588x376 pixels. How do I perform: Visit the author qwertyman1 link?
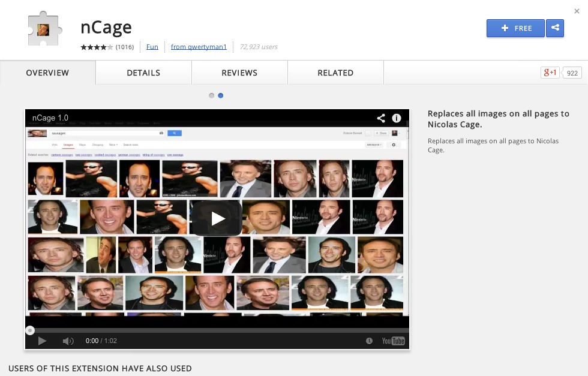tap(199, 47)
